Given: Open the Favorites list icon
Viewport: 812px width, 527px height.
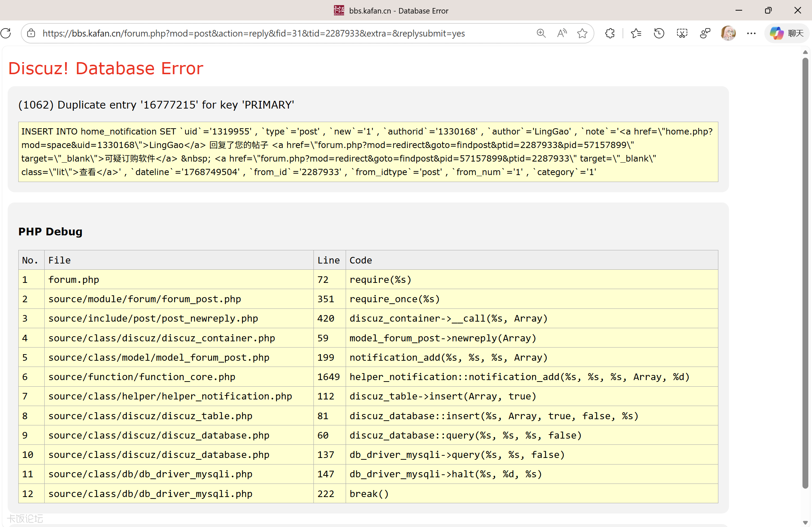Looking at the screenshot, I should [x=636, y=33].
